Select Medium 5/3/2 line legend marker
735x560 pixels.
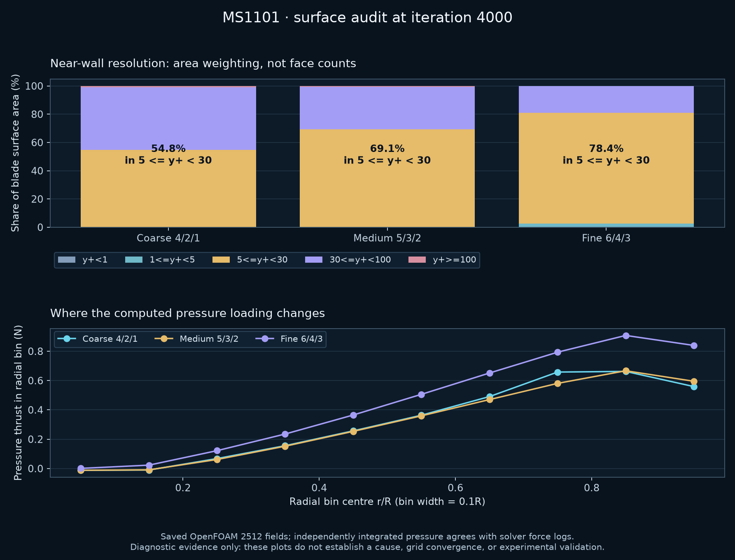tap(164, 339)
